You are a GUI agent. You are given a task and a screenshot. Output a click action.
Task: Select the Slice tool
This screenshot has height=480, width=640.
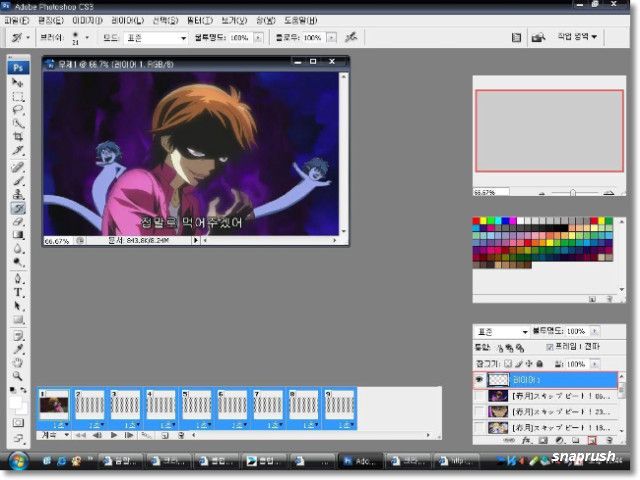point(18,150)
